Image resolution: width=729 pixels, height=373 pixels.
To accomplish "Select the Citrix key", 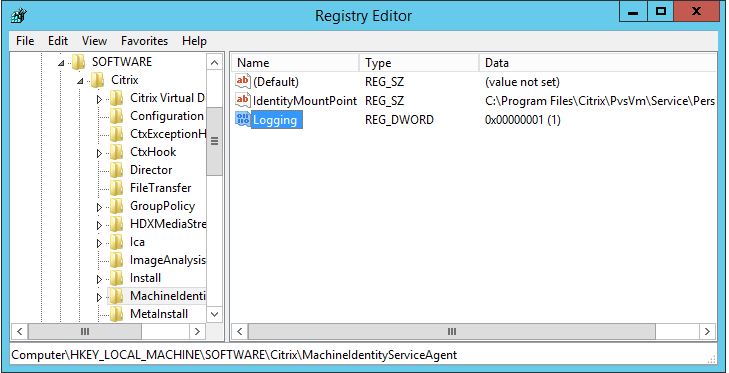I will pos(125,80).
